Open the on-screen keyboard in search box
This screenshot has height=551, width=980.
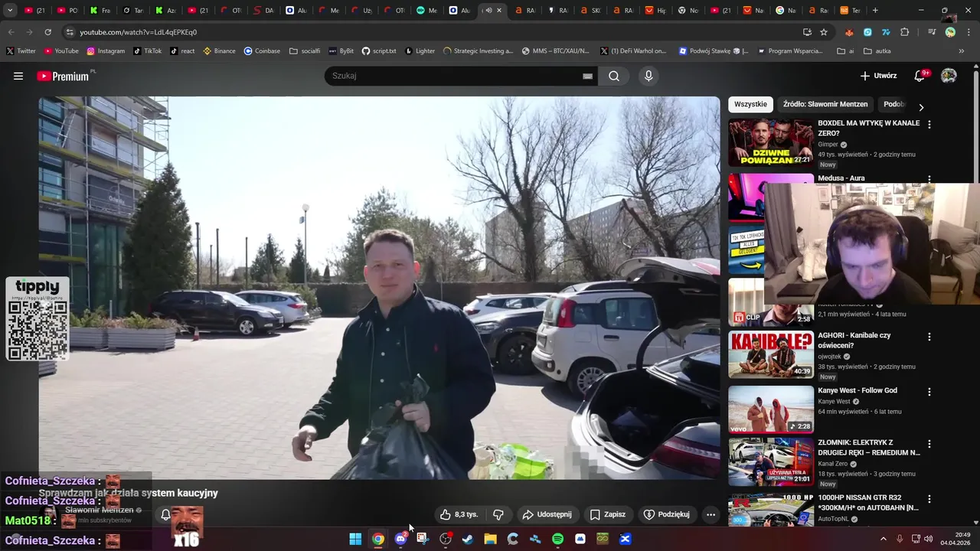click(x=587, y=76)
